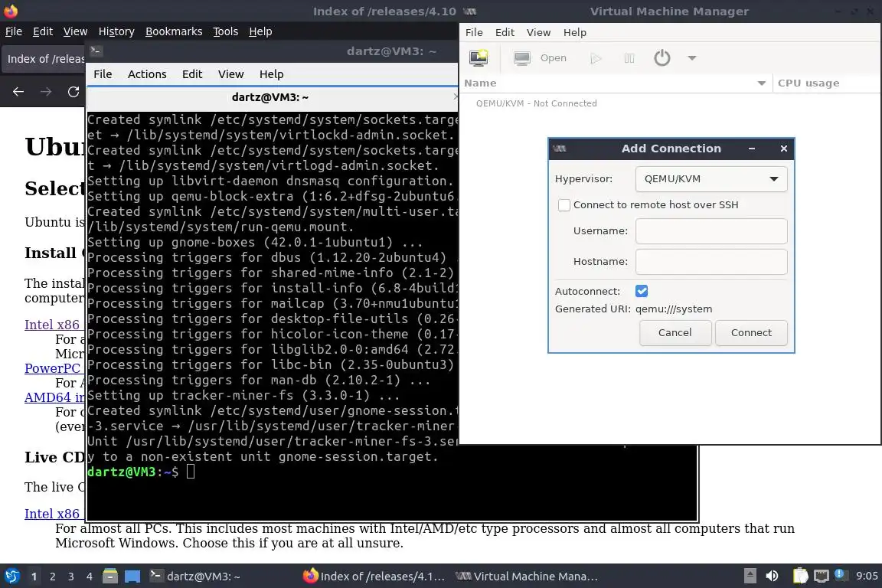The width and height of the screenshot is (882, 588).
Task: Minimize the Add Connection dialog
Action: click(752, 149)
